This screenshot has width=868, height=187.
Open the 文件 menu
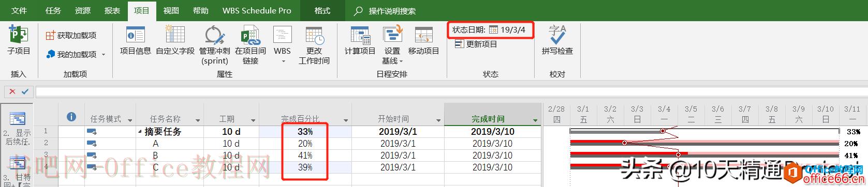pos(19,10)
